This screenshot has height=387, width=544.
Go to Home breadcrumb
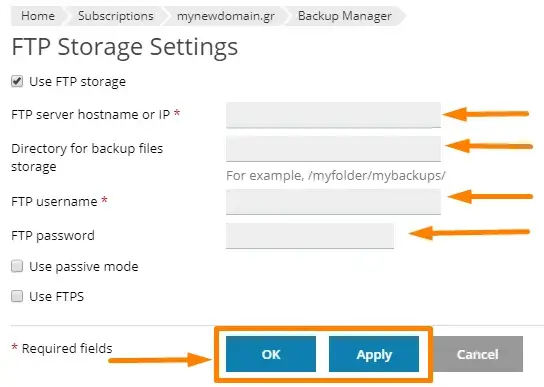click(38, 16)
